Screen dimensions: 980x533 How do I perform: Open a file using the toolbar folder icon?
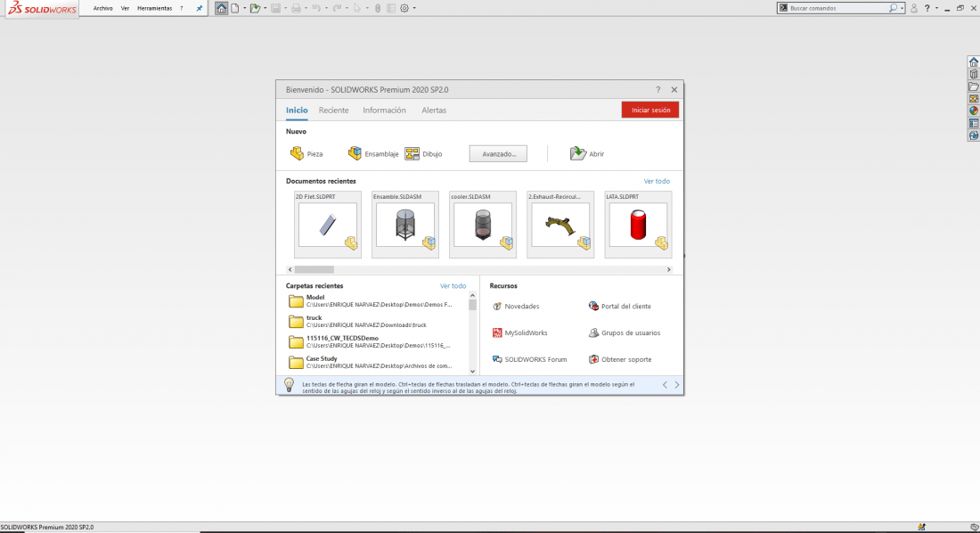point(255,8)
